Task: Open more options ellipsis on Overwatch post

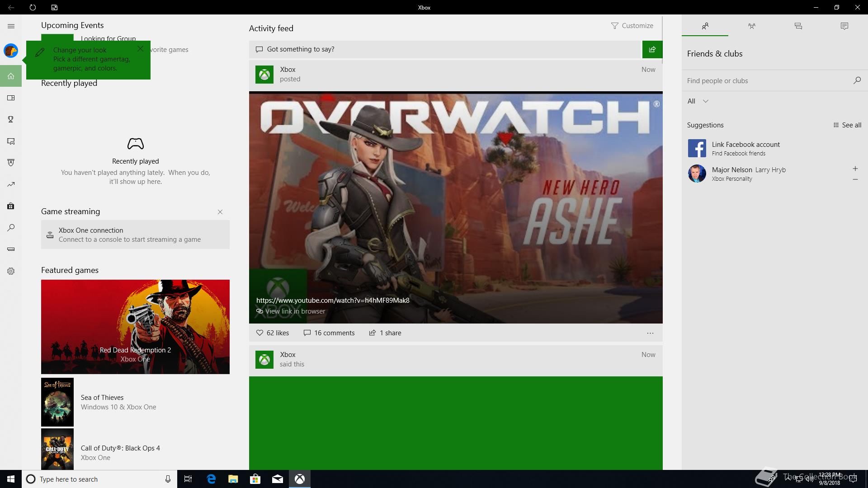Action: [x=650, y=333]
